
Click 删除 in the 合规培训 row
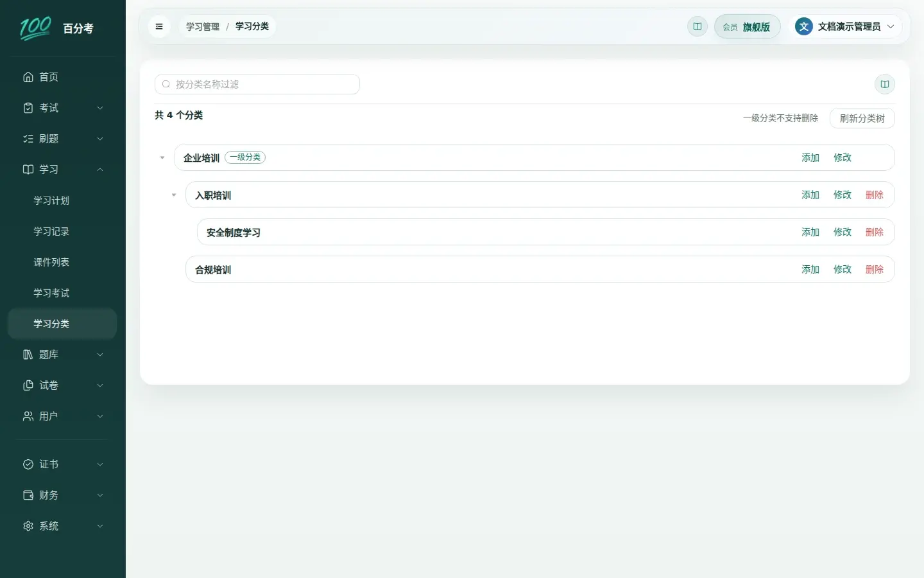tap(875, 269)
